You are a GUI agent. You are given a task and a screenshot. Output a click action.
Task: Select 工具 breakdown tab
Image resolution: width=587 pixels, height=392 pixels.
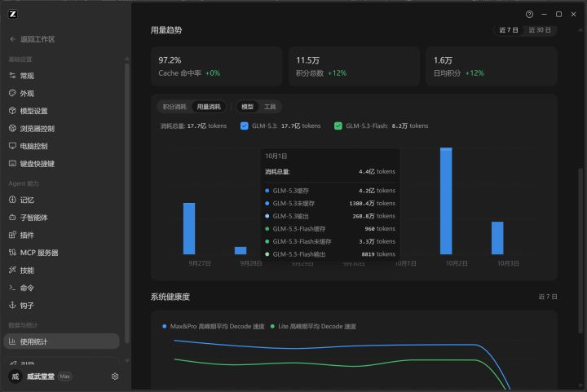(270, 107)
